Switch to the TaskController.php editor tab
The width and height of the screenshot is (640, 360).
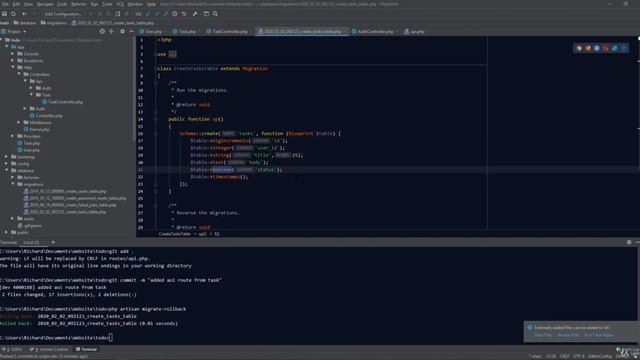229,31
